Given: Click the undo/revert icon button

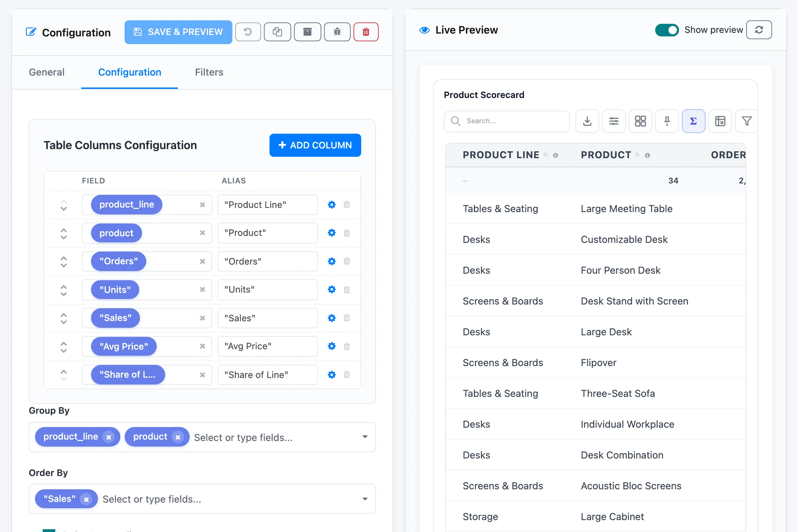Looking at the screenshot, I should pos(248,32).
